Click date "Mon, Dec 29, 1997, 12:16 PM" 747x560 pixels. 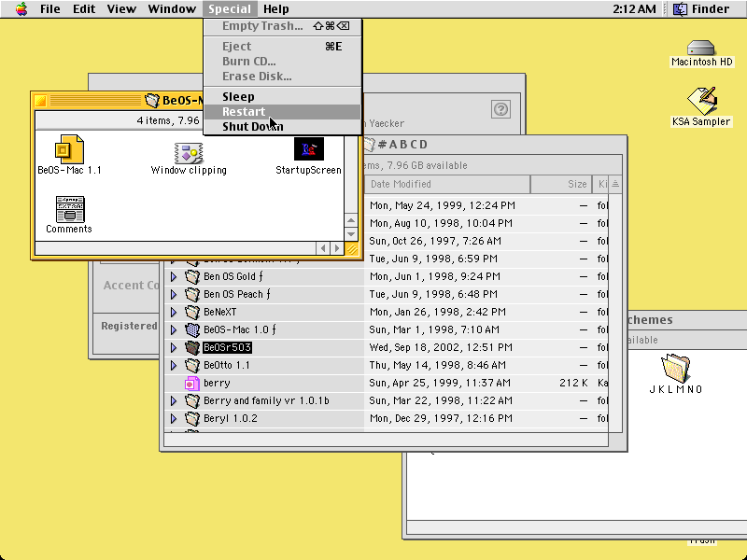[x=441, y=418]
